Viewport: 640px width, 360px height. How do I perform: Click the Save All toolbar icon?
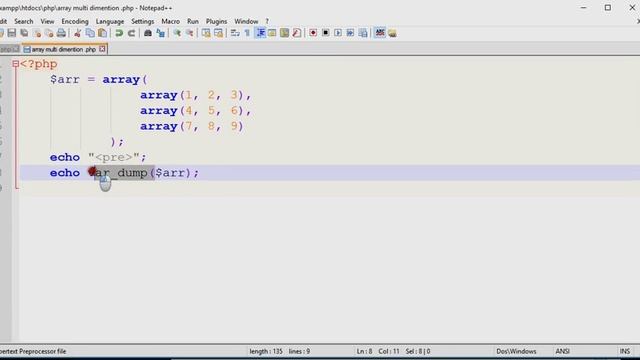24,33
